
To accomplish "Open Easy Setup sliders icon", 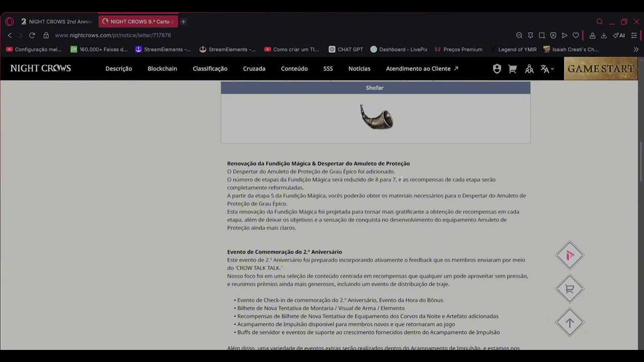I will click(x=634, y=35).
